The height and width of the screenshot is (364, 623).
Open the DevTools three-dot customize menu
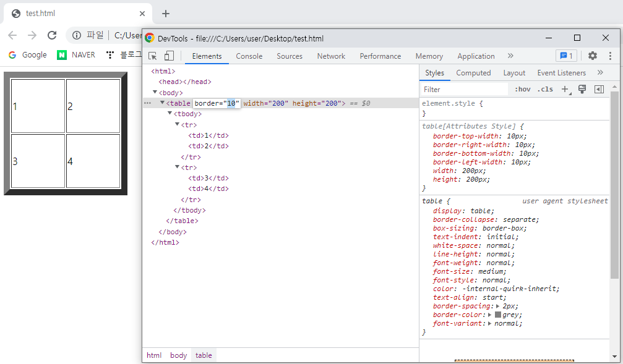click(x=610, y=56)
